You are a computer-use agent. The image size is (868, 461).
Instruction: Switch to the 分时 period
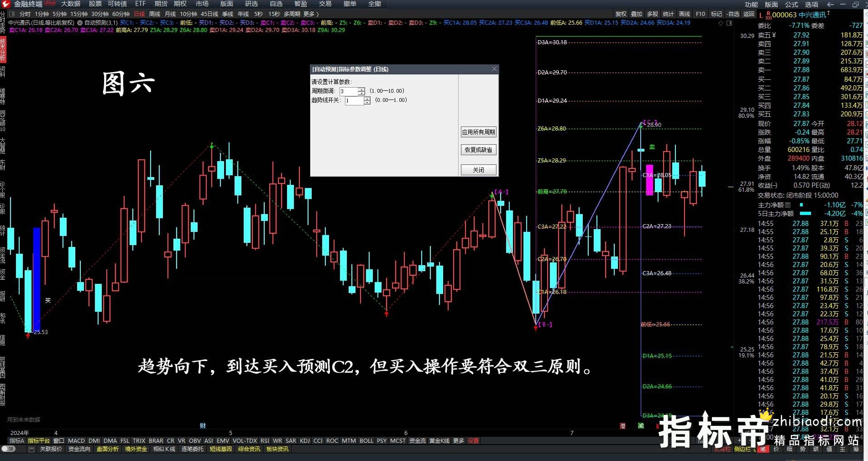click(x=25, y=14)
